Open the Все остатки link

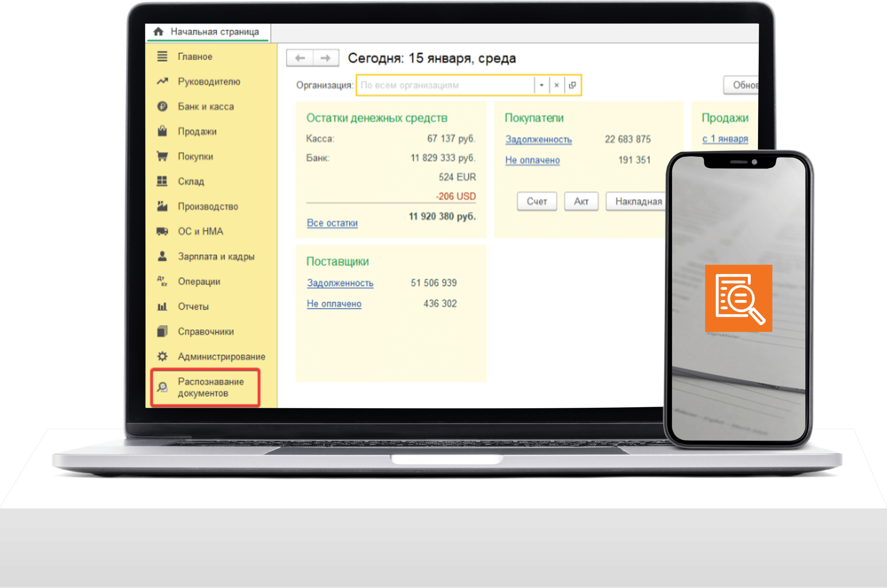332,223
